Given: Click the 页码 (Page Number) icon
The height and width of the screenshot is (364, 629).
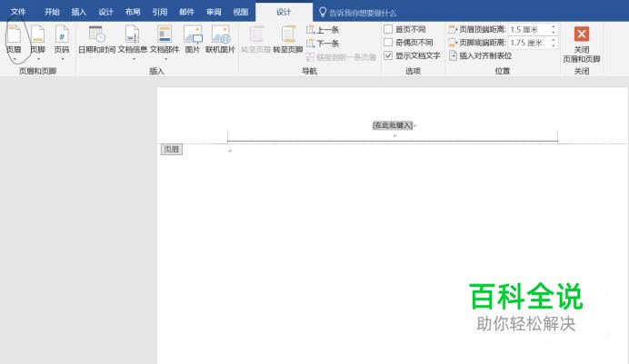Looking at the screenshot, I should pos(62,34).
